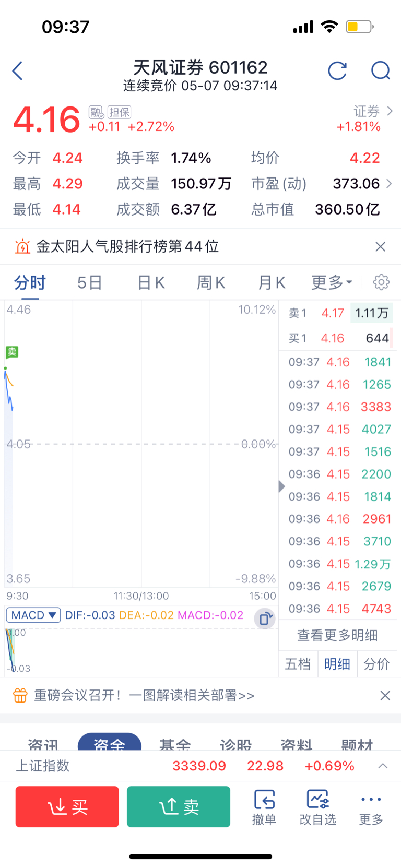401x868 pixels.
Task: Refresh the stock quote
Action: tap(337, 70)
